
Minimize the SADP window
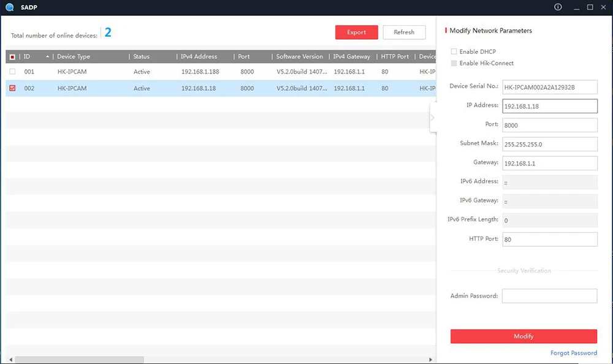pos(577,7)
